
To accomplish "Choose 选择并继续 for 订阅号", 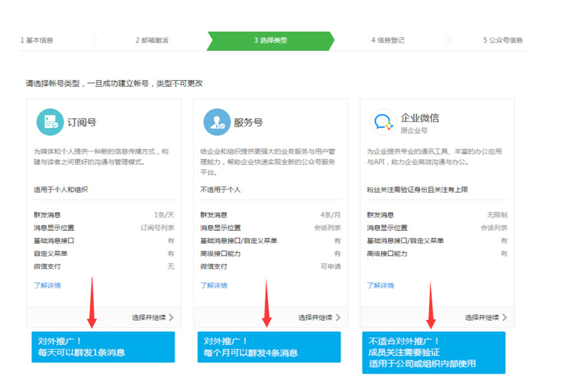I will [148, 318].
